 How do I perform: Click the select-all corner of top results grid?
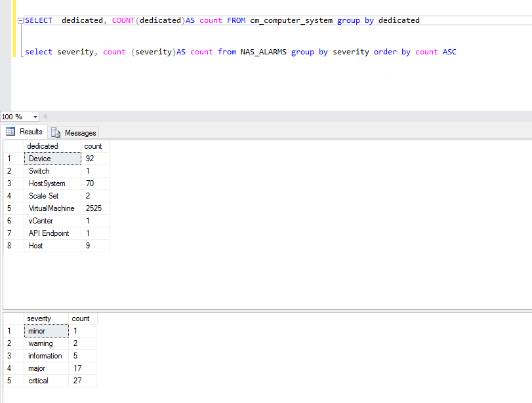point(12,145)
